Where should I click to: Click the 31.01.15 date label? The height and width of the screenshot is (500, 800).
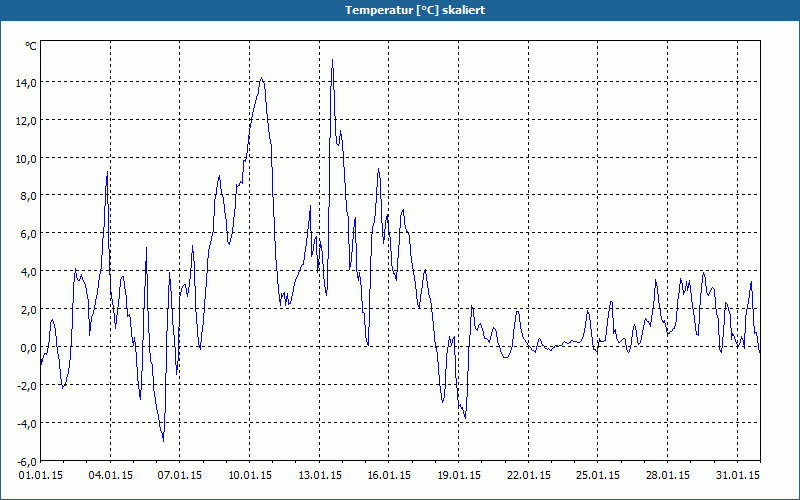click(737, 475)
